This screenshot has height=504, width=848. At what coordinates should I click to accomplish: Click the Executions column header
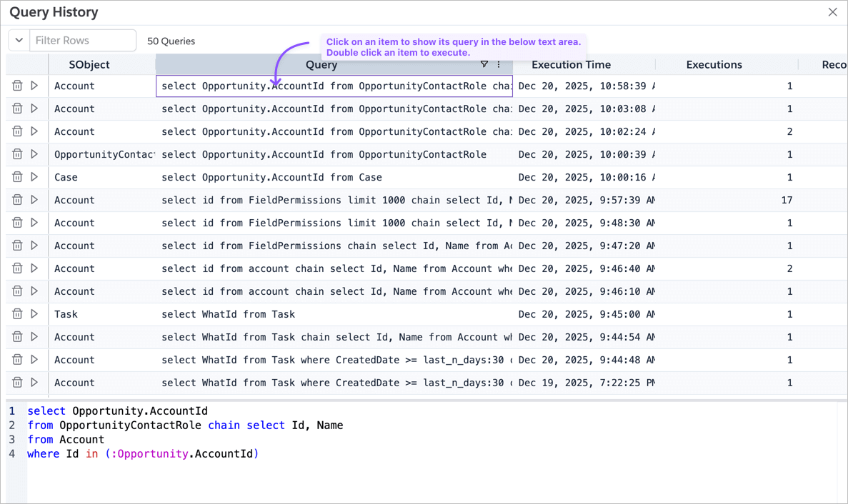714,64
